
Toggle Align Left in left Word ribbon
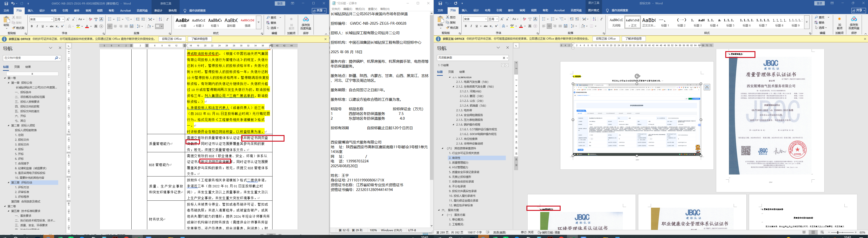pyautogui.click(x=110, y=26)
